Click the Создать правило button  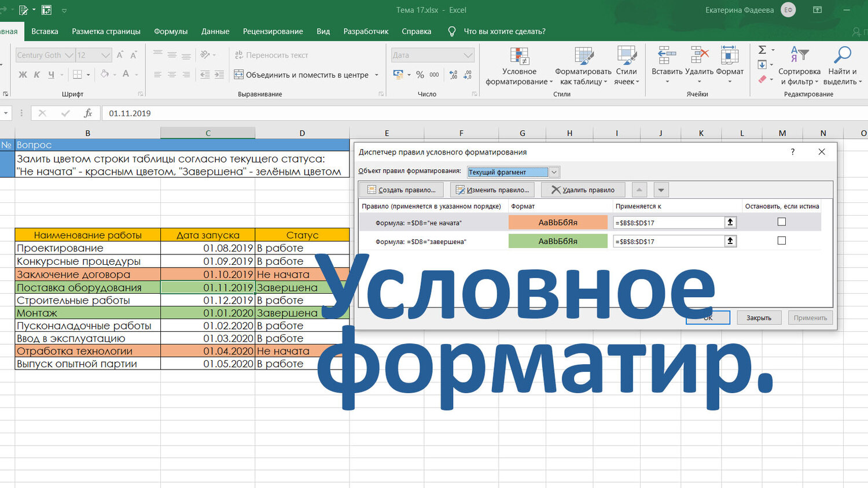click(x=402, y=189)
